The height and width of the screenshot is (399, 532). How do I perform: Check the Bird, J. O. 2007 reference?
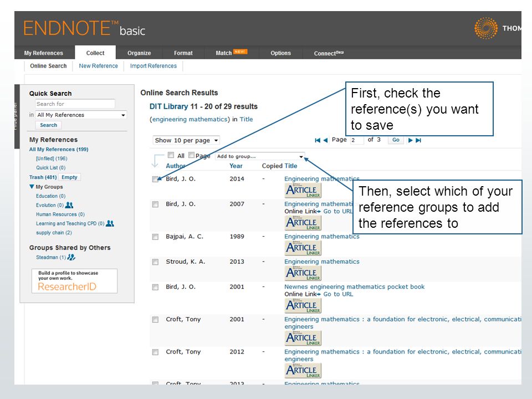(155, 204)
